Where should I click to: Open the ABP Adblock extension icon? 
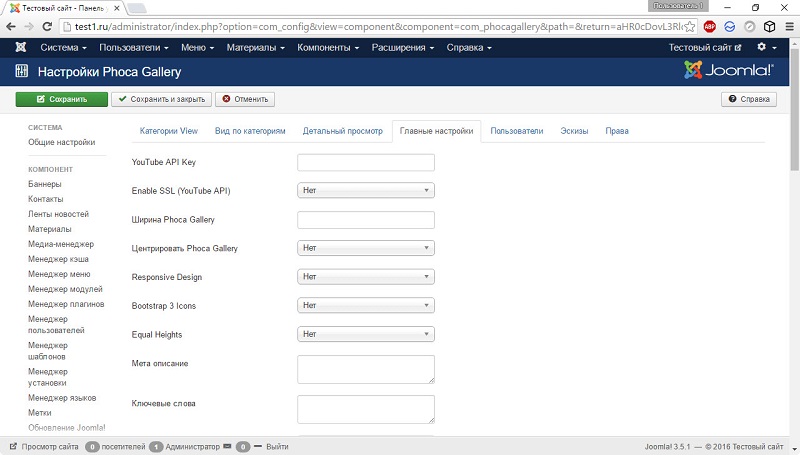point(709,27)
